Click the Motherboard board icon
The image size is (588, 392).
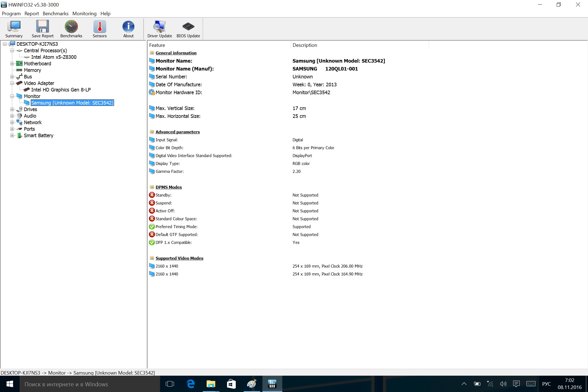click(x=19, y=63)
